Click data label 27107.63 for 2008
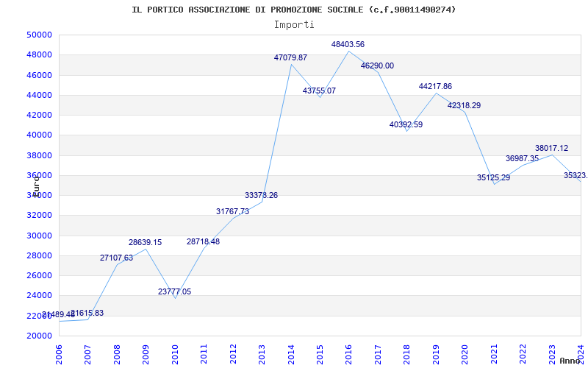 (116, 258)
